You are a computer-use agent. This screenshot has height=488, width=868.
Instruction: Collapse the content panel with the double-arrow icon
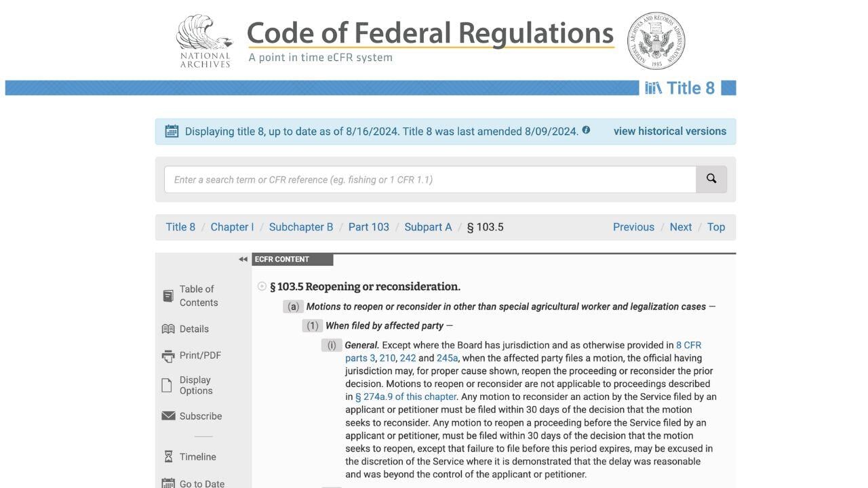coord(243,259)
